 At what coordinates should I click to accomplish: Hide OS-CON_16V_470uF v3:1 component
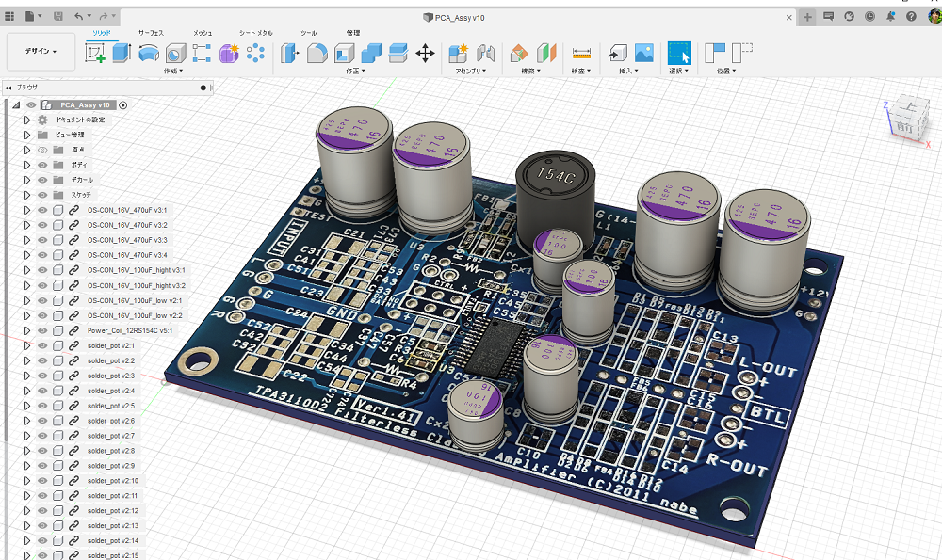(42, 210)
